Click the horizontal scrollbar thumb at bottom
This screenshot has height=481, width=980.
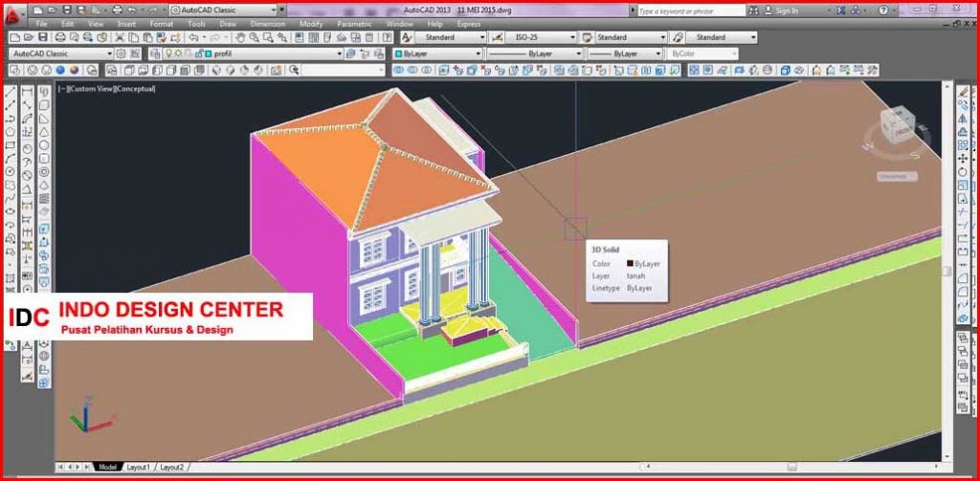[791, 467]
